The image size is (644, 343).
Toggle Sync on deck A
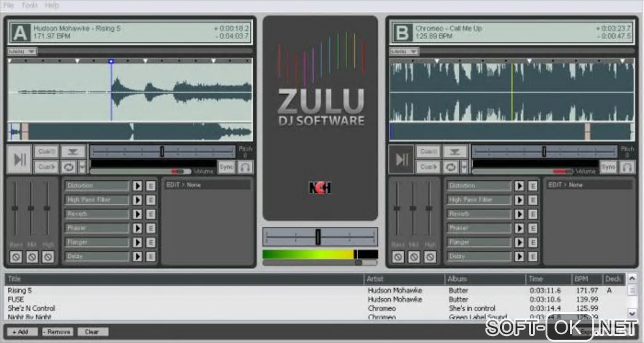(226, 167)
